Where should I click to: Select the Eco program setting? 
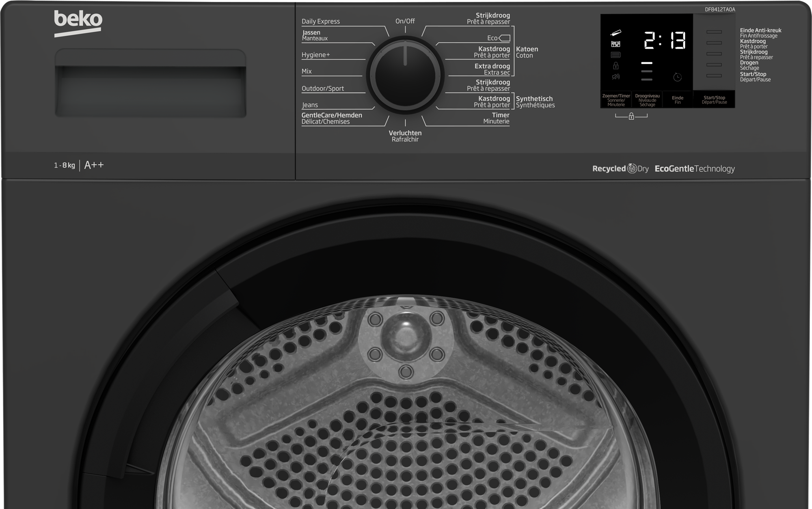[493, 37]
